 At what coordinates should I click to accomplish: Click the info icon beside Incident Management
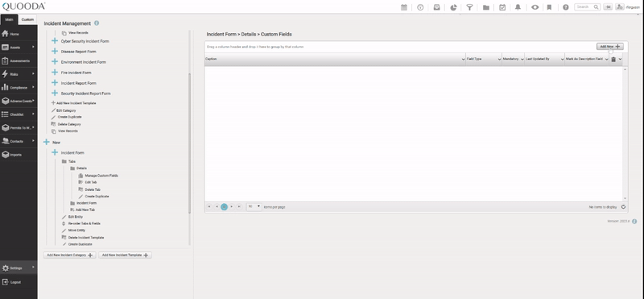tap(97, 23)
